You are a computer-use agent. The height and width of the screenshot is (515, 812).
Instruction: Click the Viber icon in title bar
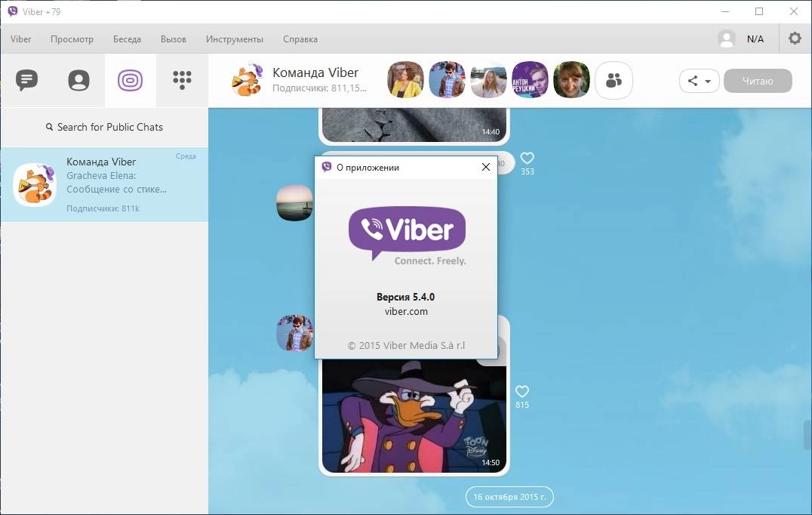[12, 11]
